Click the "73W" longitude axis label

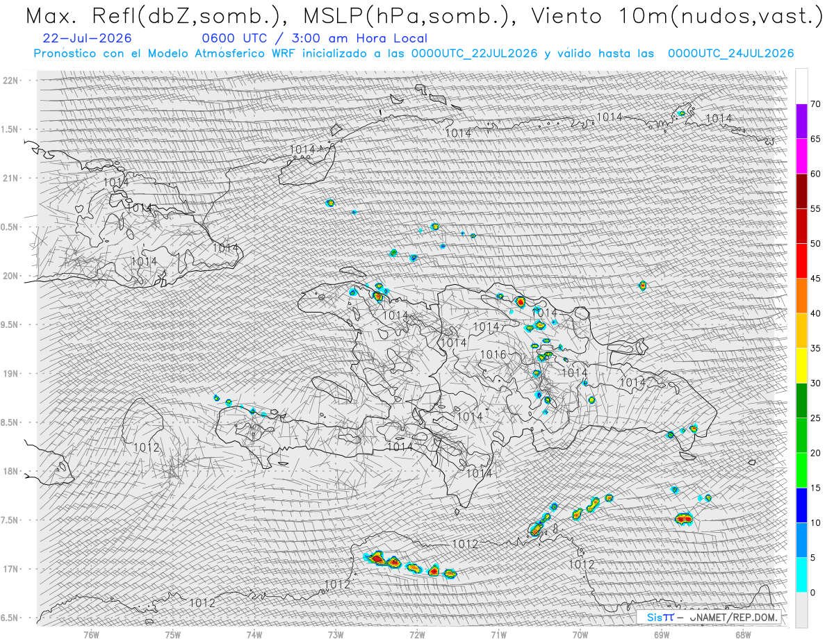(336, 634)
